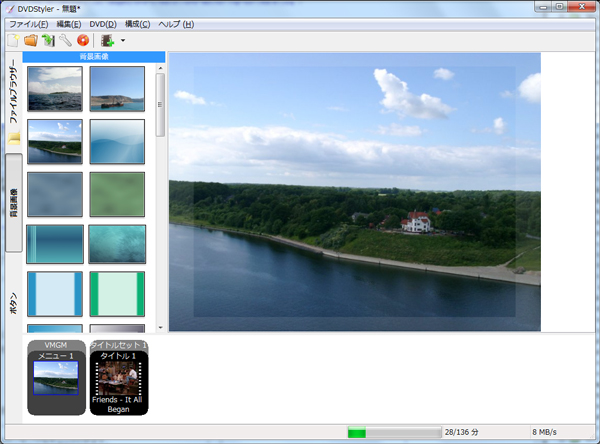600x444 pixels.
Task: Click the 背景画像 panel header
Action: point(94,57)
